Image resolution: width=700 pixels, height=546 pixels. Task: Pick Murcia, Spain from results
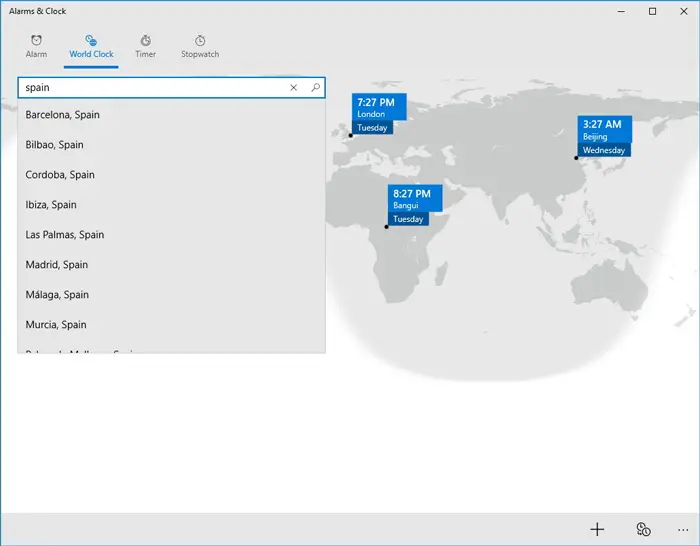(x=171, y=325)
